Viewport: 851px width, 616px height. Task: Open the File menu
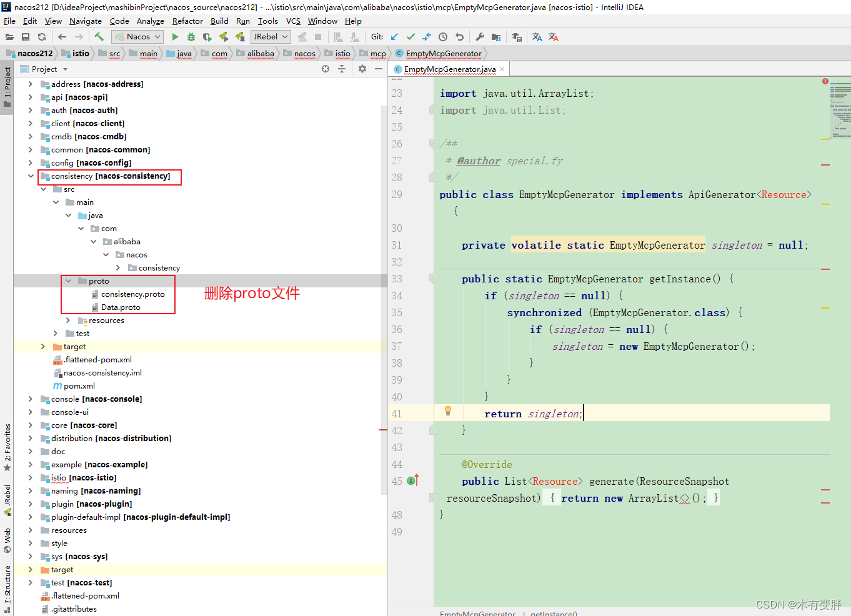click(x=9, y=21)
